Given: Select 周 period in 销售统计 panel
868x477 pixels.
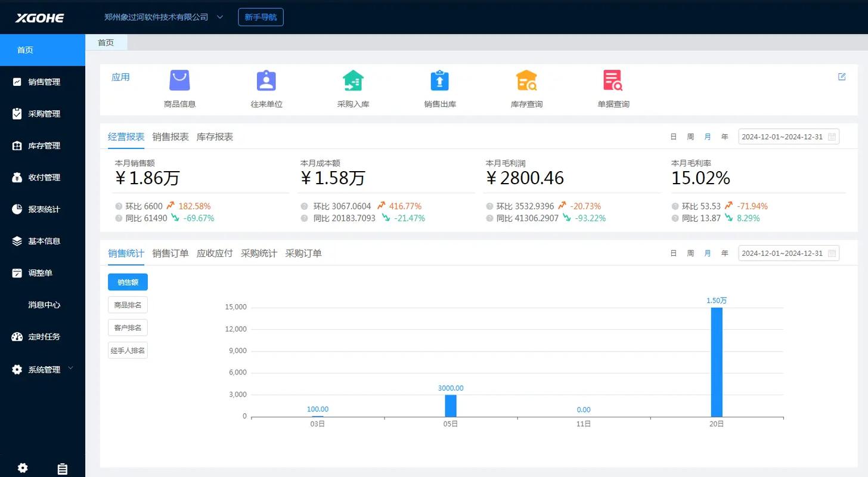Looking at the screenshot, I should pyautogui.click(x=690, y=253).
